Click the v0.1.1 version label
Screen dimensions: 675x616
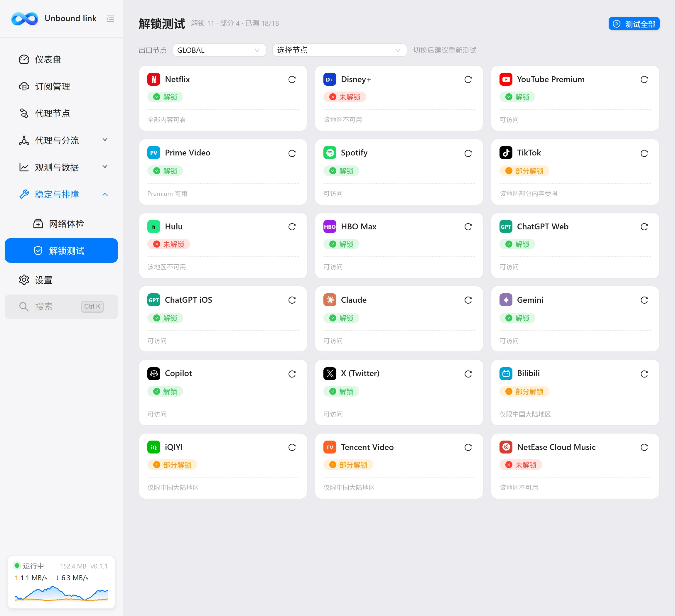tap(99, 566)
